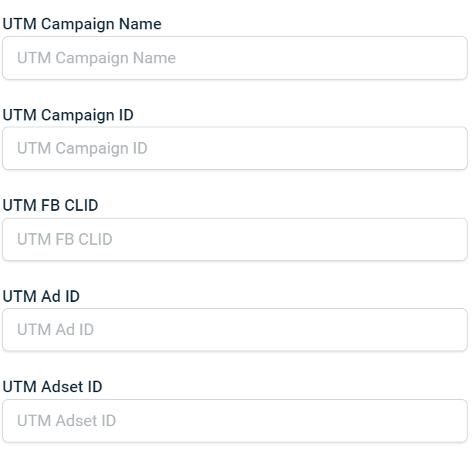Place cursor in the last UTM form field
The height and width of the screenshot is (454, 476).
click(x=235, y=421)
